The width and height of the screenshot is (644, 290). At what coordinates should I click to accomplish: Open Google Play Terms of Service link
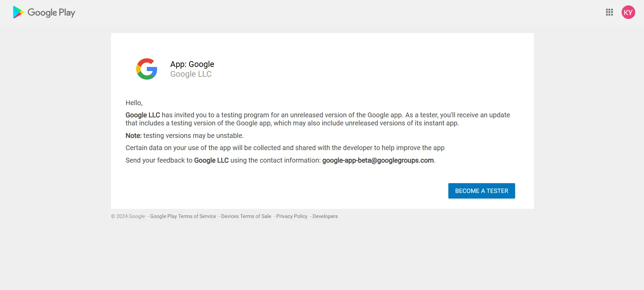[x=183, y=216]
